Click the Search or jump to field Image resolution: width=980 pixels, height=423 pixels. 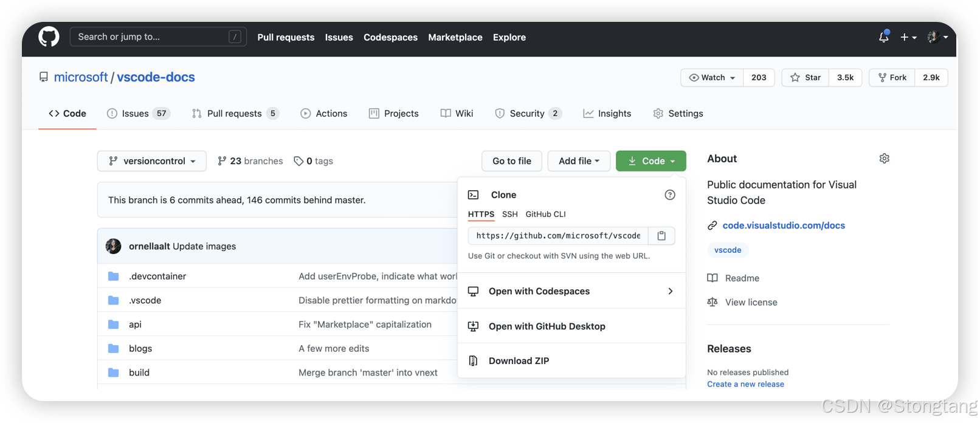[159, 36]
